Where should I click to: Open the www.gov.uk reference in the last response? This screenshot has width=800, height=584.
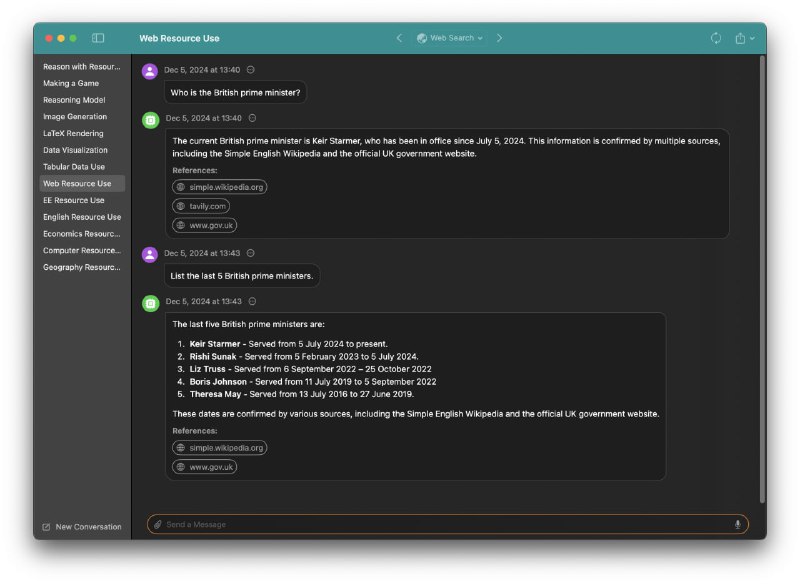(205, 467)
